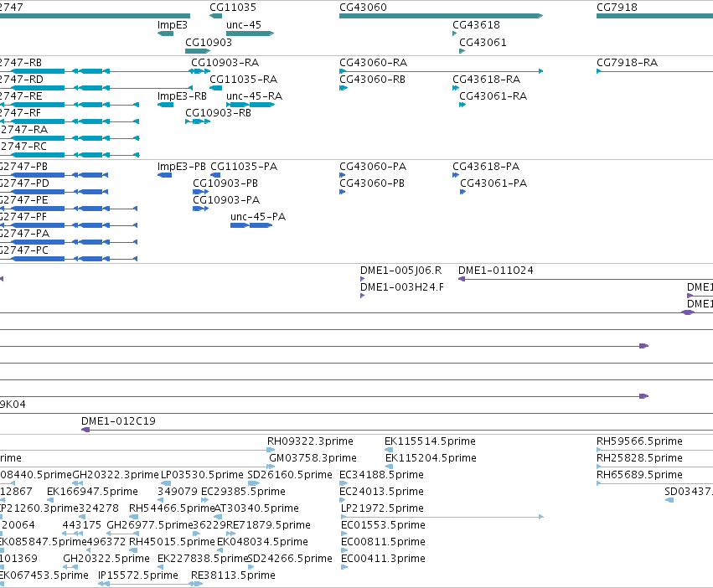Click transcript ImpE3-RB label
This screenshot has width=713, height=588.
(182, 96)
